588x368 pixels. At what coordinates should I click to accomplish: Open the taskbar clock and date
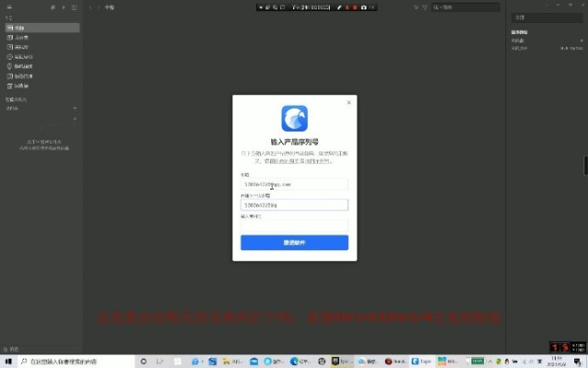(557, 362)
